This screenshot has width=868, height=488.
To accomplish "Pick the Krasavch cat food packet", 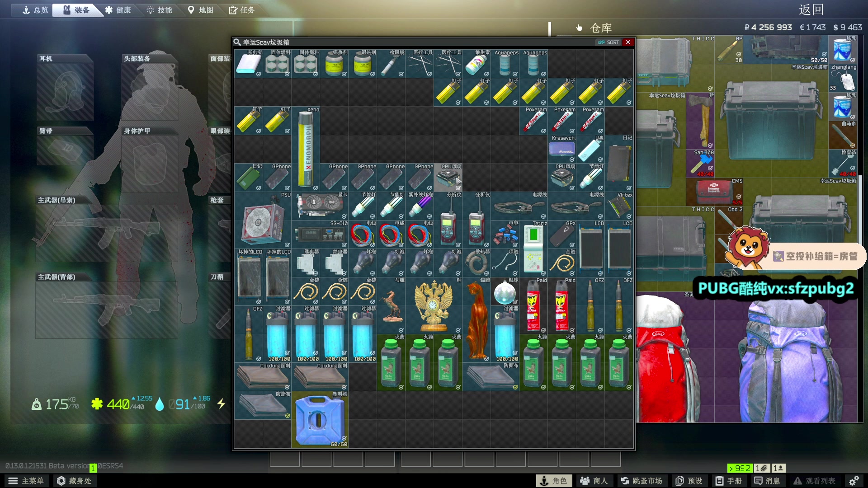I will [x=562, y=149].
